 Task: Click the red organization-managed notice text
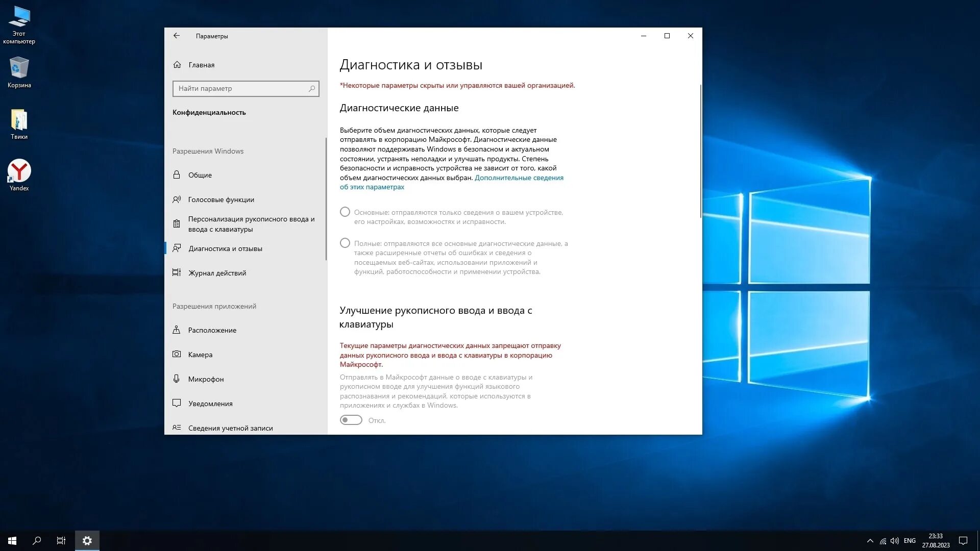click(x=457, y=85)
